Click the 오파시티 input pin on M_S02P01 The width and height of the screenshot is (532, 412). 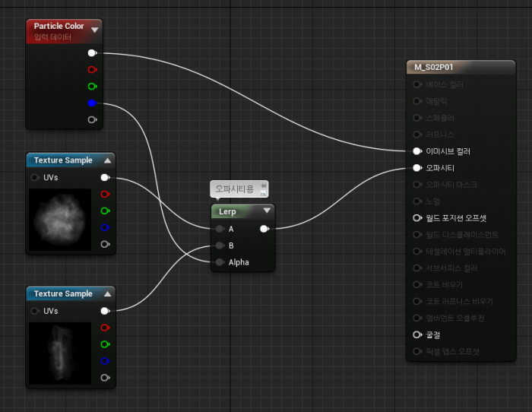[416, 168]
